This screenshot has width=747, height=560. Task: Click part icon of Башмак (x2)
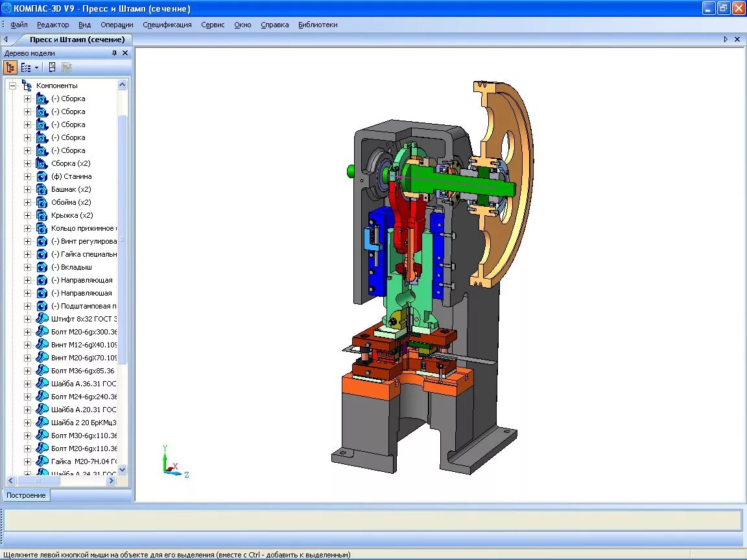point(42,189)
